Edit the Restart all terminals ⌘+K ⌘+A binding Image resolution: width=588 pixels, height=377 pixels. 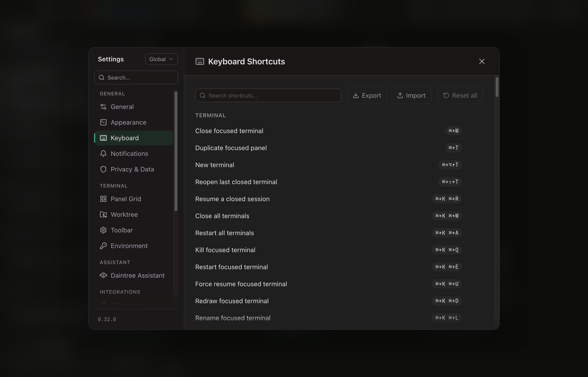point(447,233)
